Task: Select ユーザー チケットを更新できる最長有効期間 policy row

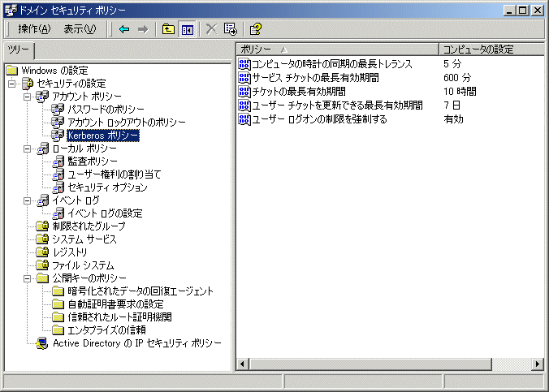Action: [x=338, y=106]
